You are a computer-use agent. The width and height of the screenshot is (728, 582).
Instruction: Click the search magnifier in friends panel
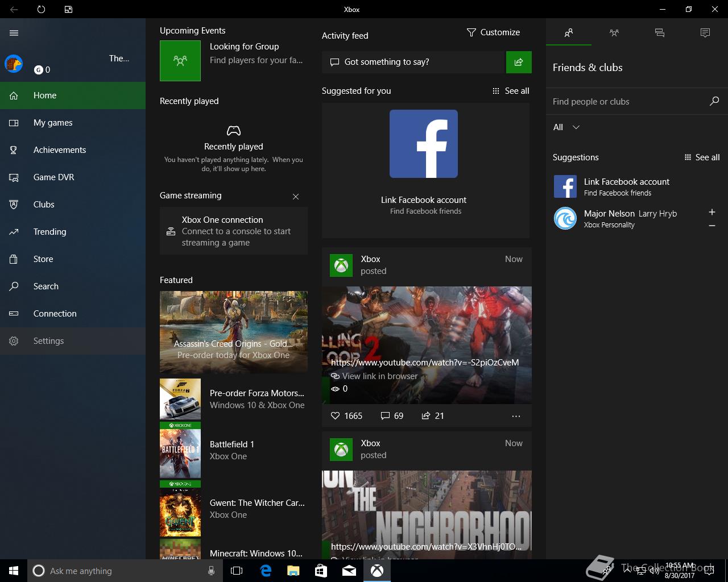(x=714, y=101)
